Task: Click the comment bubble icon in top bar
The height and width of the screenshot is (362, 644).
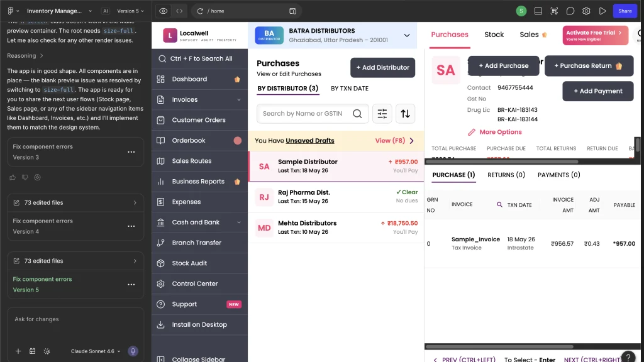Action: point(570,11)
